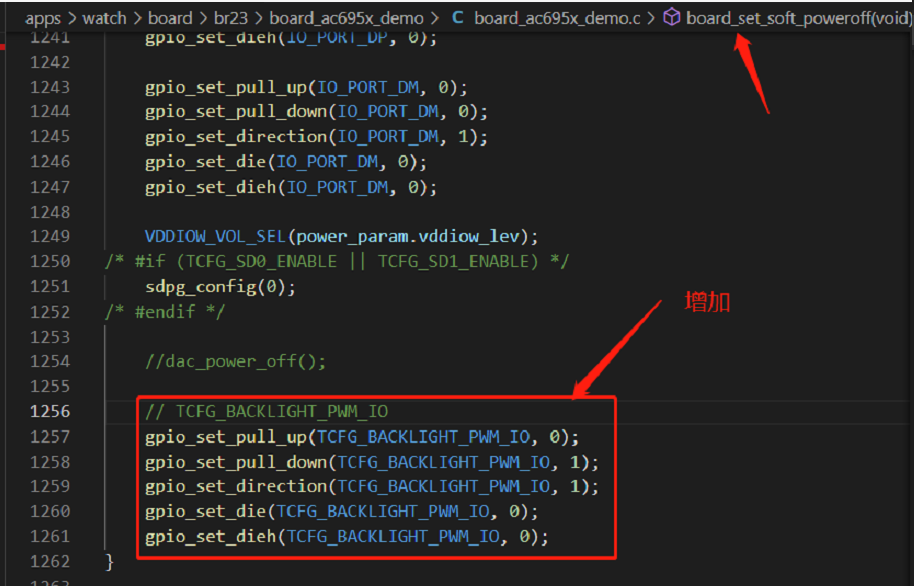Open the board_ac695x_demo folder breadcrumb

[347, 19]
